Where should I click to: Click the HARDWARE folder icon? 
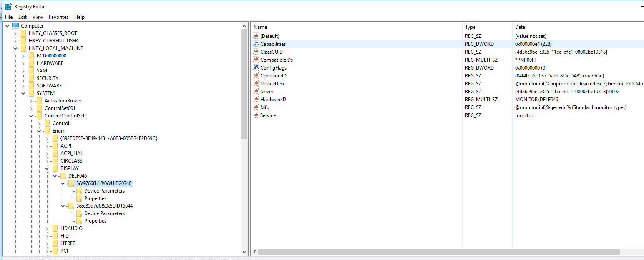[31, 63]
